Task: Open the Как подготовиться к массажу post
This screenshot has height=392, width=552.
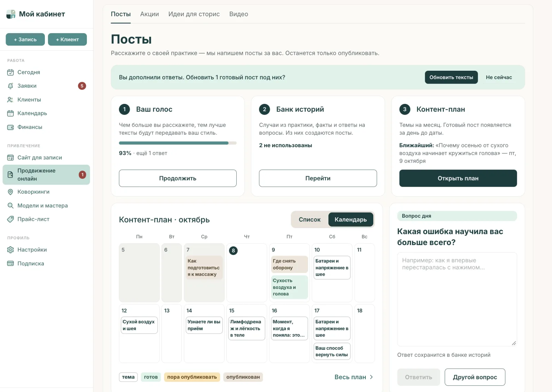Action: click(204, 267)
